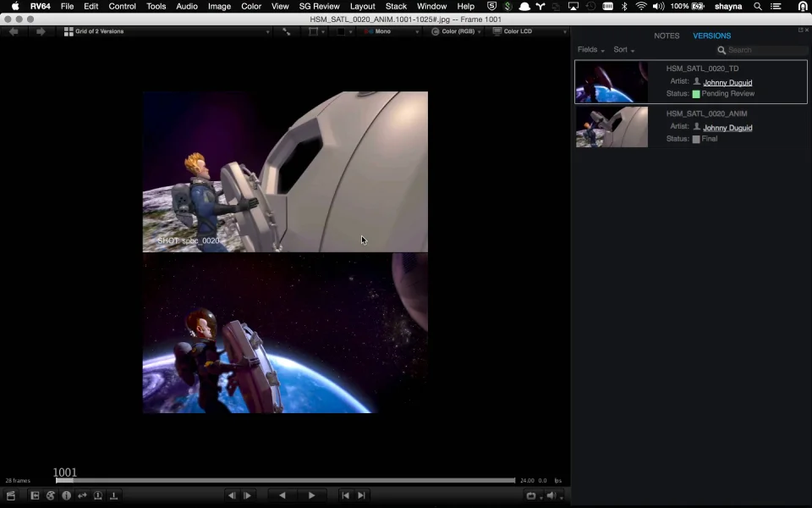Screen dimensions: 812x508
Task: Open the SG Review menu
Action: 319,6
